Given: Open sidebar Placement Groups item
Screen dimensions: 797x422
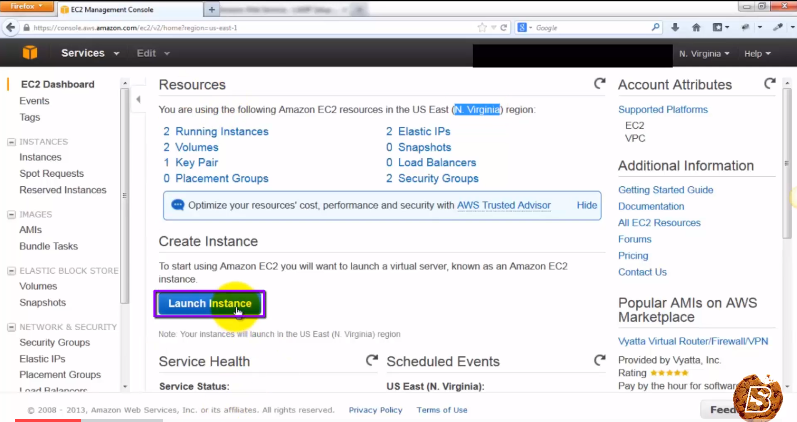Looking at the screenshot, I should [60, 375].
